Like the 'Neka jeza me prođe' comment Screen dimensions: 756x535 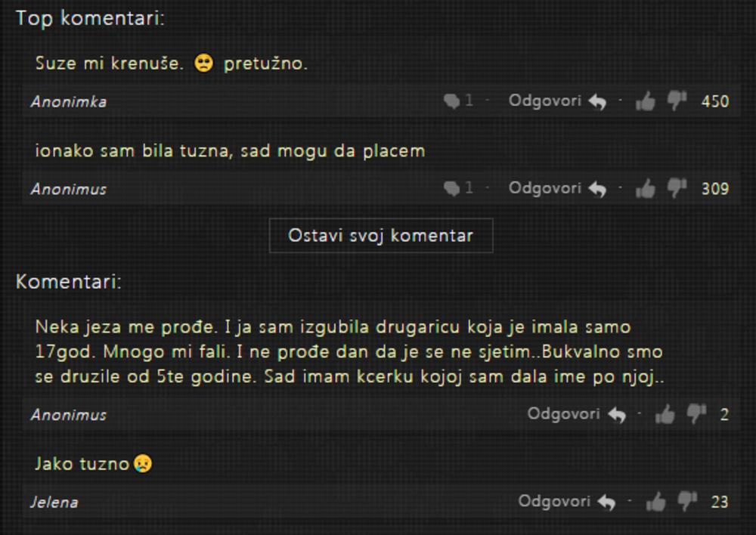coord(665,415)
